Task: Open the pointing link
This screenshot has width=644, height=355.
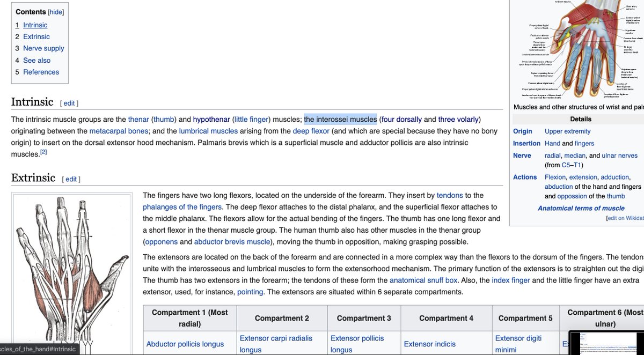Action: point(250,292)
